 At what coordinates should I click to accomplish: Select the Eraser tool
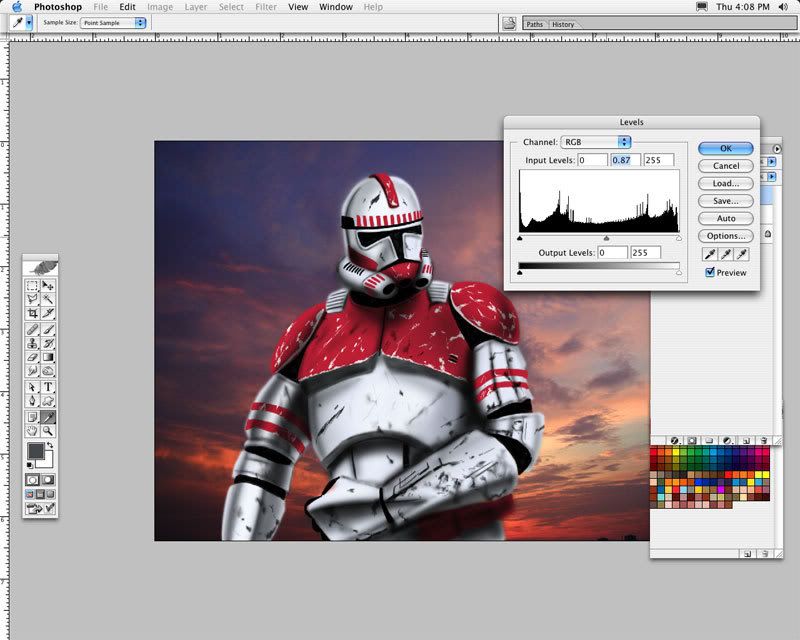[x=33, y=357]
